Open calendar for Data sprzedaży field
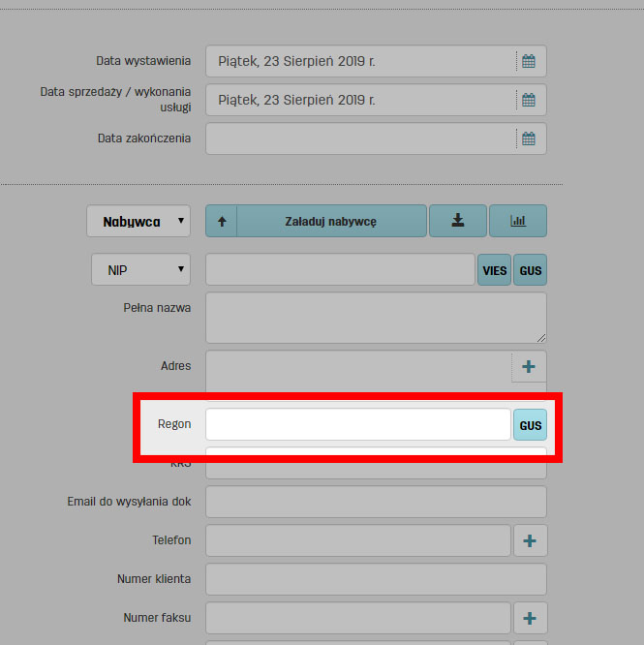This screenshot has height=645, width=644. pos(529,100)
